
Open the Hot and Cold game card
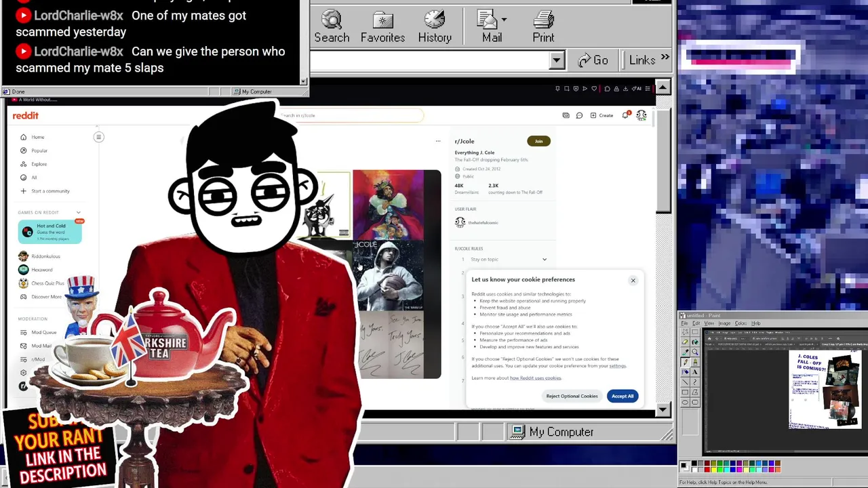(x=50, y=232)
